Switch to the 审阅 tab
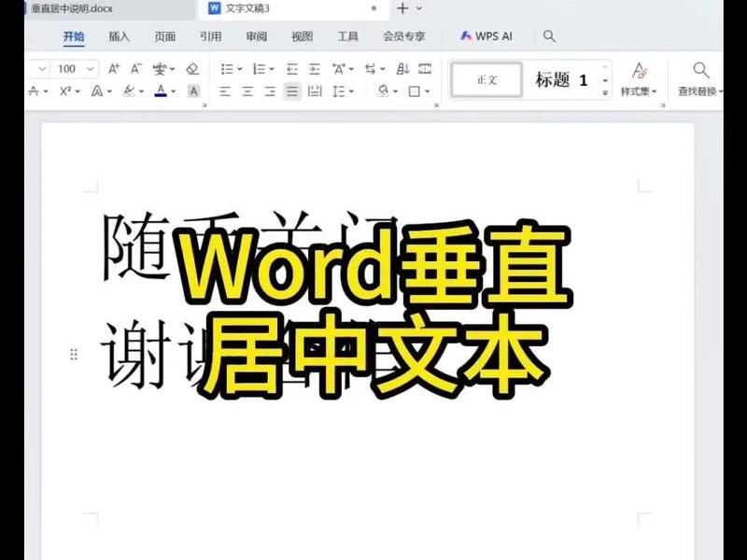This screenshot has width=747, height=560. [x=256, y=36]
